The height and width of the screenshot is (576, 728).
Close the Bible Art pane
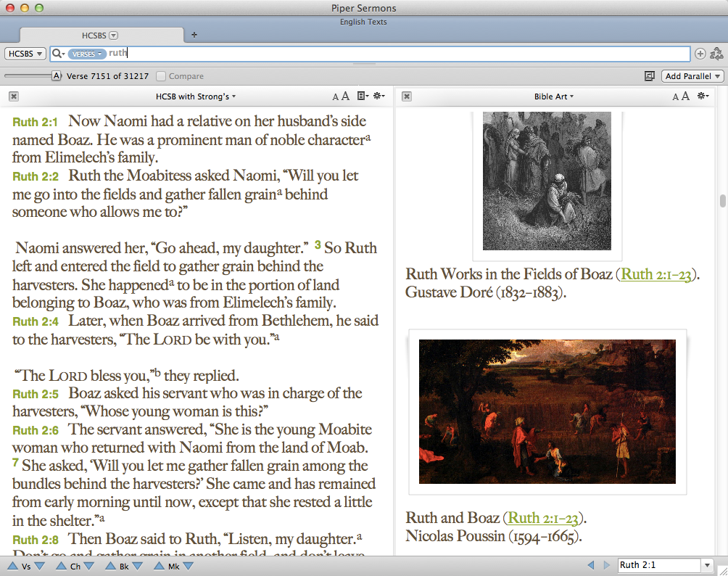(x=407, y=96)
